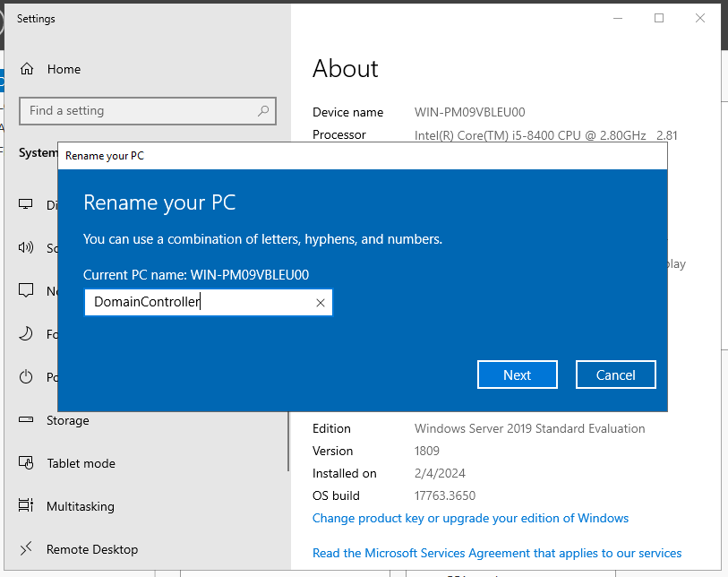728x577 pixels.
Task: Cancel the Rename your PC dialog
Action: pyautogui.click(x=615, y=375)
